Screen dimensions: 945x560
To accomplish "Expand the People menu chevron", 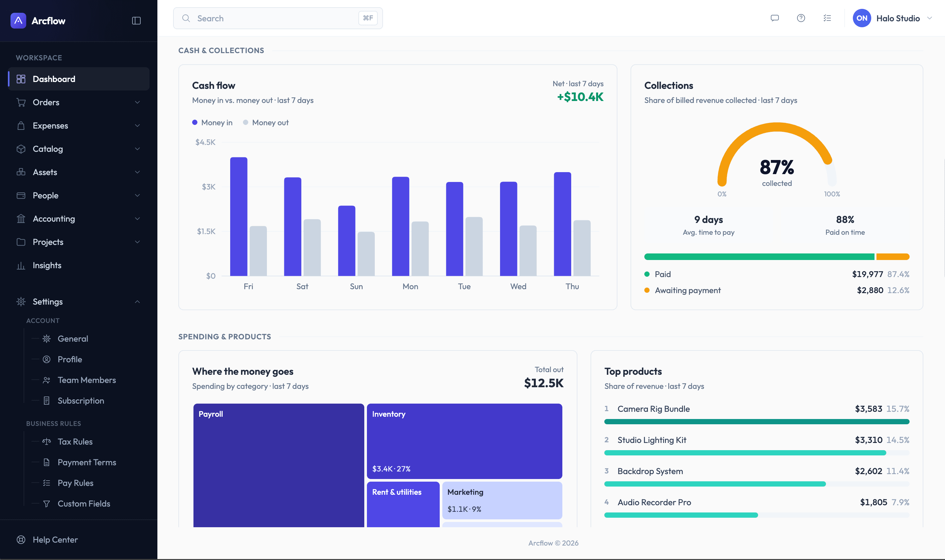I will 137,195.
